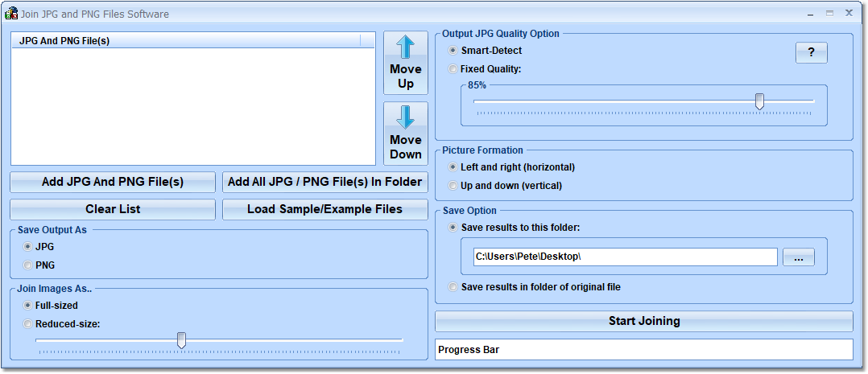Click the Clear List button
868x374 pixels.
click(x=113, y=209)
